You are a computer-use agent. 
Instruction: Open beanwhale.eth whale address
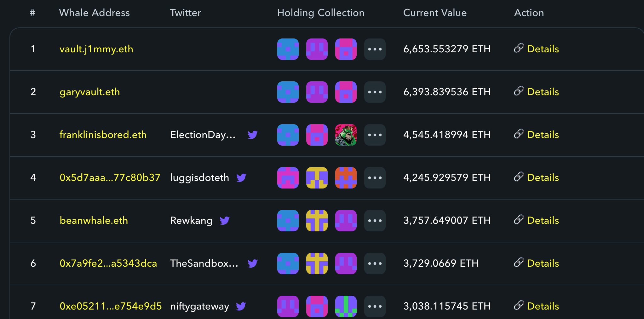click(x=94, y=221)
